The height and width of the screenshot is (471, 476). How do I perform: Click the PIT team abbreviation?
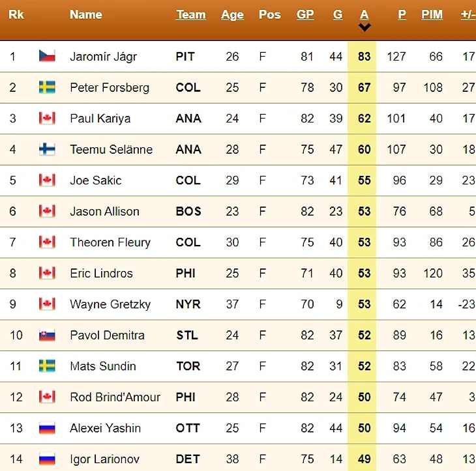click(185, 57)
